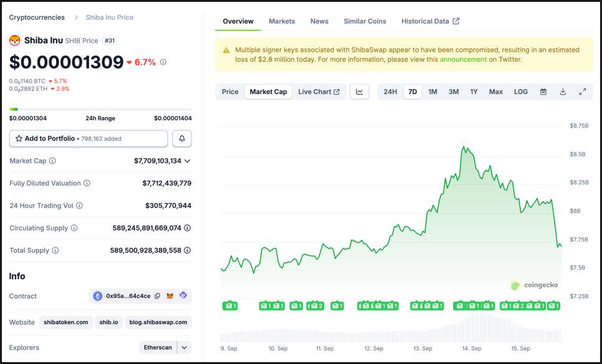This screenshot has height=364, width=602.
Task: Expand chart to fullscreen
Action: tap(583, 92)
